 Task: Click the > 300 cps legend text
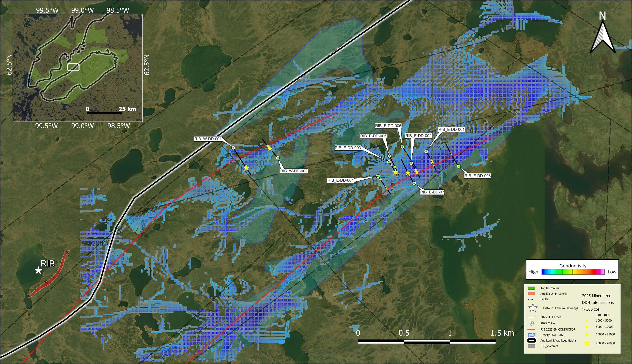[591, 309]
